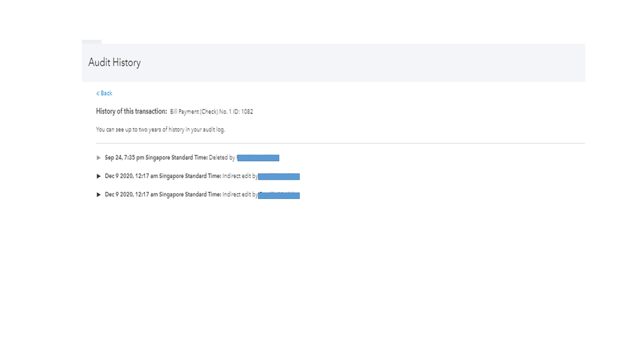644x362 pixels.
Task: Click the small gray tab above Audit History
Action: [92, 42]
